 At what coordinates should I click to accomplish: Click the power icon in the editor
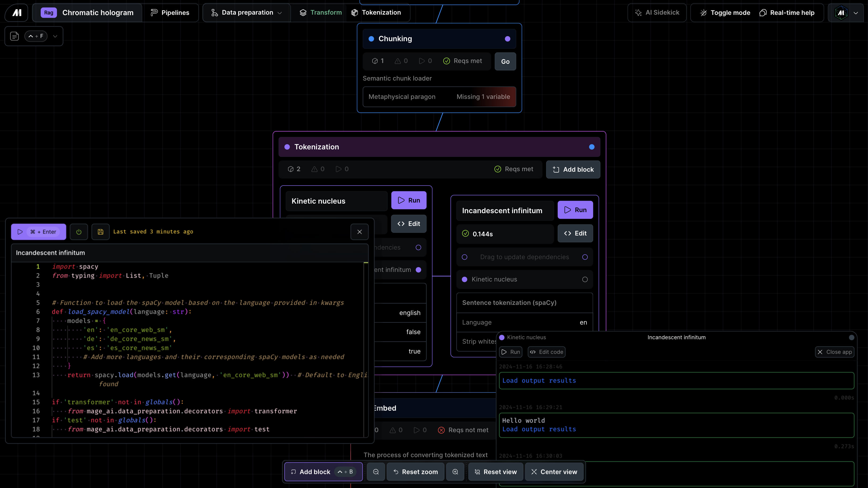tap(79, 232)
